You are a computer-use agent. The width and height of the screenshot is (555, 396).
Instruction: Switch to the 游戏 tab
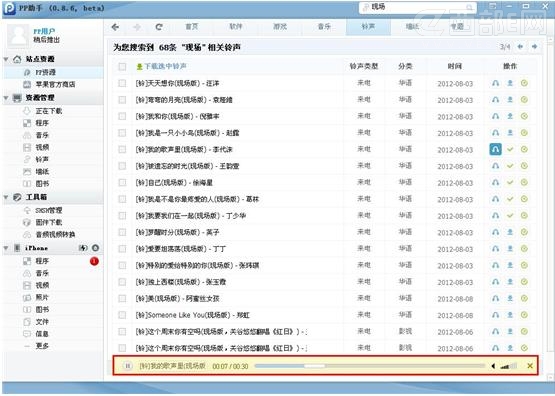pyautogui.click(x=280, y=27)
